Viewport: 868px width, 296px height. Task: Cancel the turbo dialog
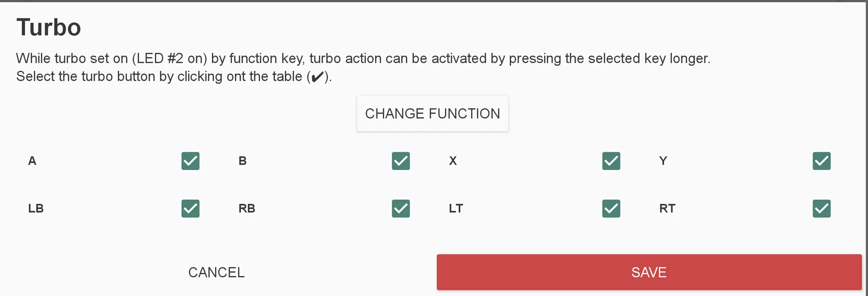pyautogui.click(x=217, y=272)
